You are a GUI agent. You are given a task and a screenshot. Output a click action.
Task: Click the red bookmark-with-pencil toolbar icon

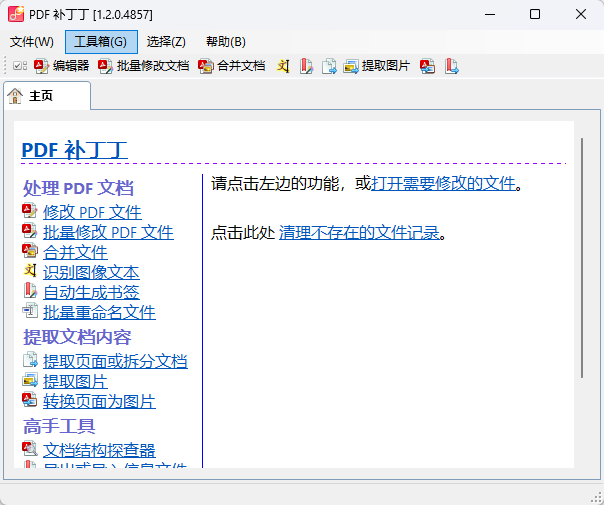pyautogui.click(x=306, y=66)
